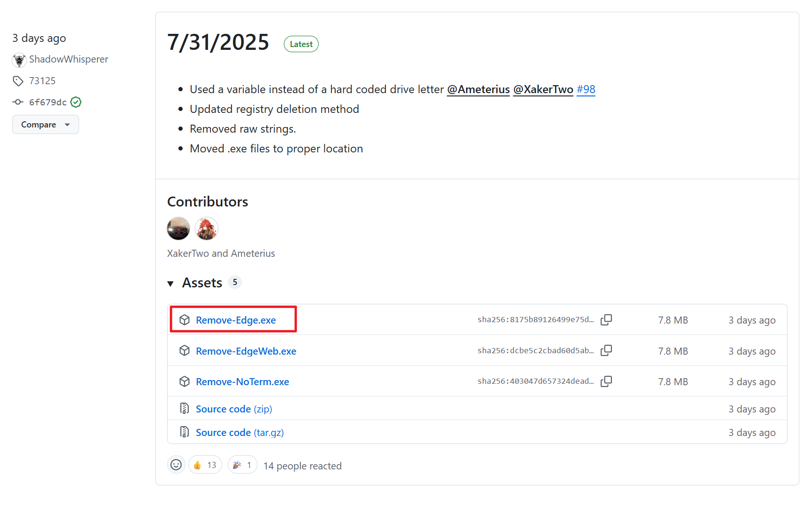Click the verified commit badge icon

coord(76,102)
